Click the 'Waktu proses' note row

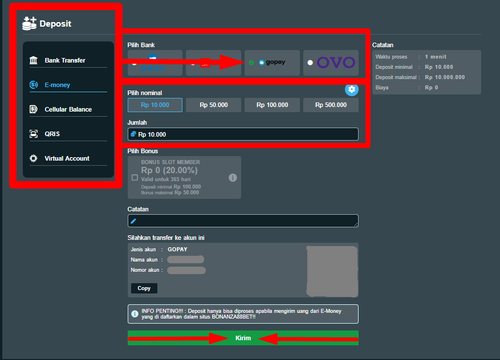(411, 57)
